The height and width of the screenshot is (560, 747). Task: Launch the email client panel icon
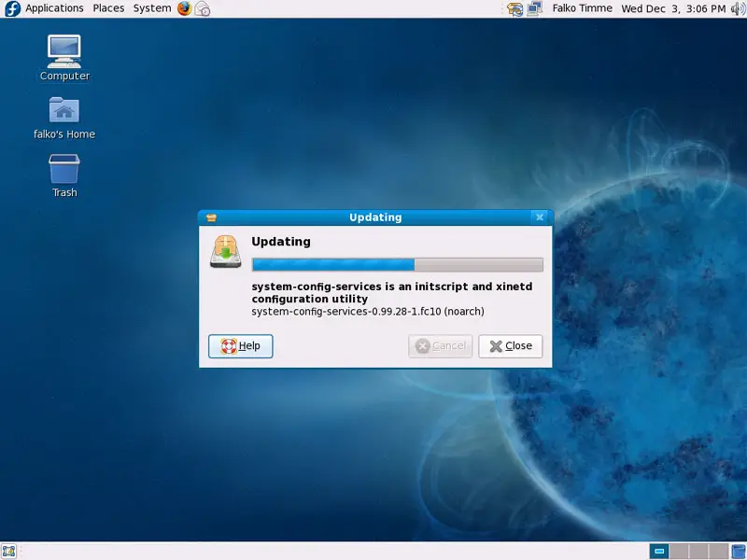203,8
